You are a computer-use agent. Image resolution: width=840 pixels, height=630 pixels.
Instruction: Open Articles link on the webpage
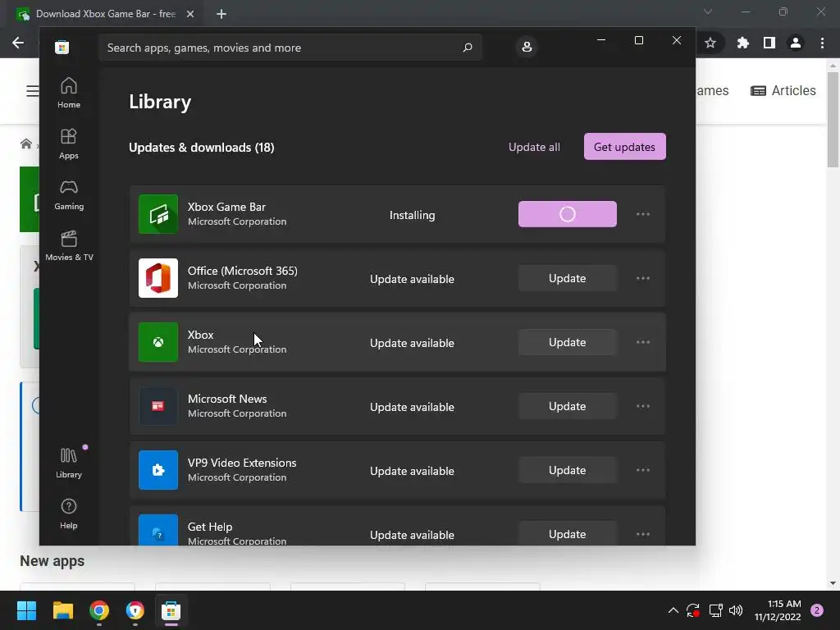[783, 90]
